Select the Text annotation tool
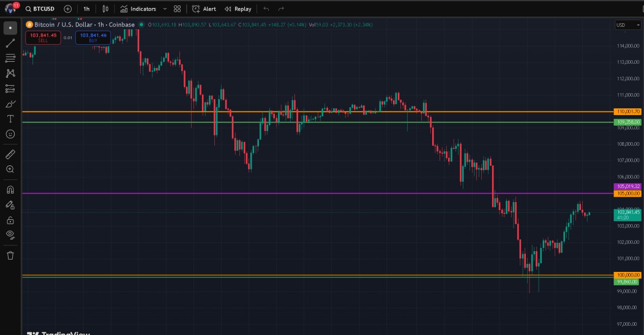 [10, 119]
